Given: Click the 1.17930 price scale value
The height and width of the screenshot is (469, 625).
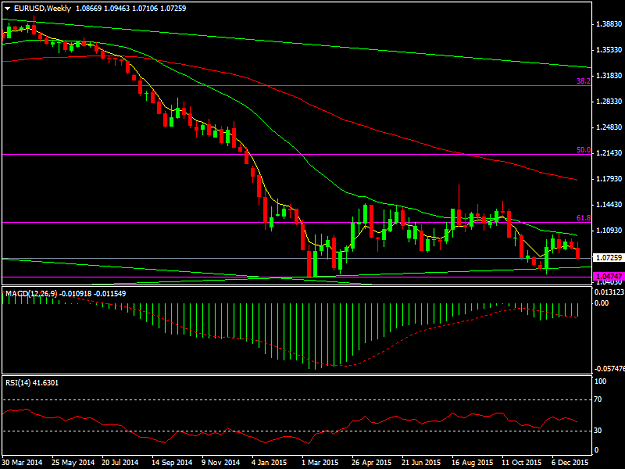Looking at the screenshot, I should click(x=609, y=179).
